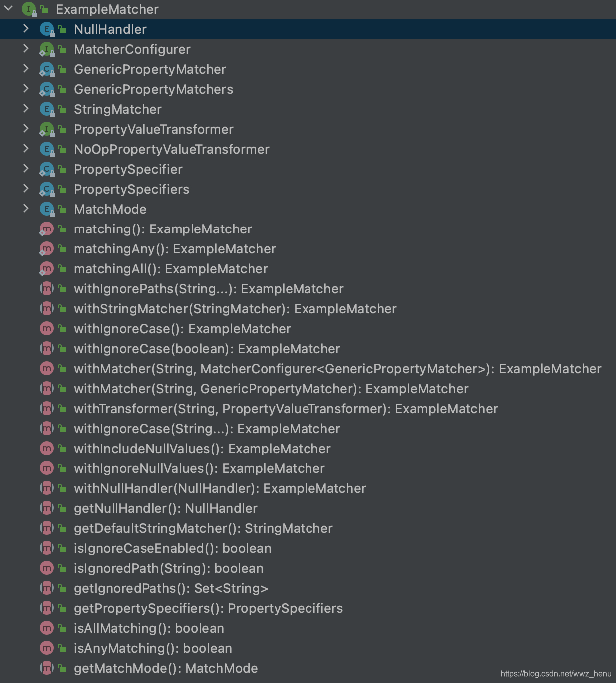This screenshot has width=616, height=683.
Task: Click the withIgnoreNullValues method icon
Action: pos(47,468)
